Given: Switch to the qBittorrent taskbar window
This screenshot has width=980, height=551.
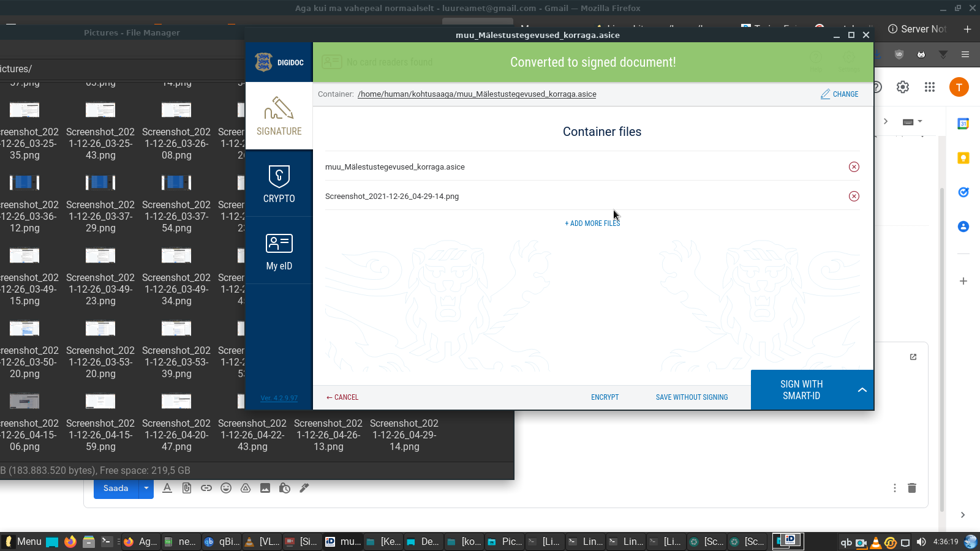Looking at the screenshot, I should (222, 541).
